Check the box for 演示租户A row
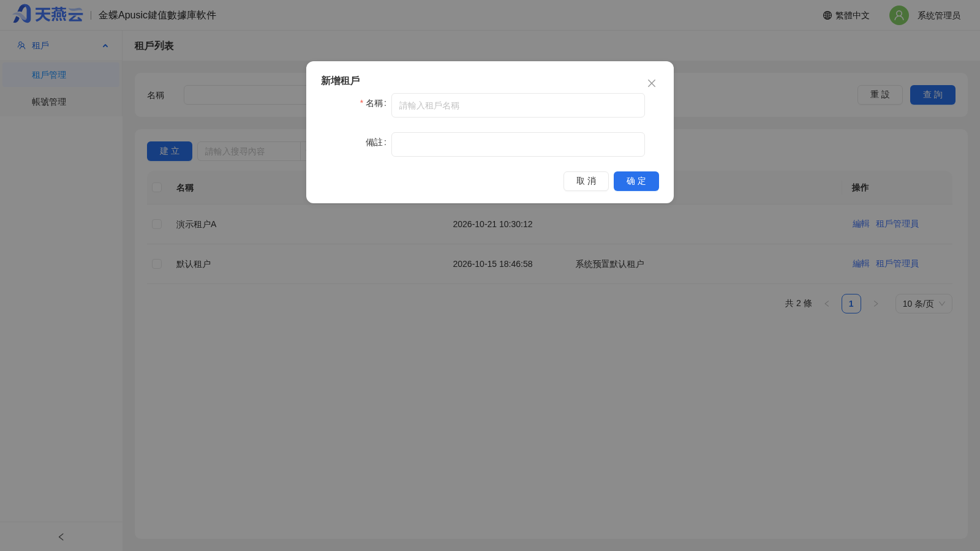 [157, 224]
